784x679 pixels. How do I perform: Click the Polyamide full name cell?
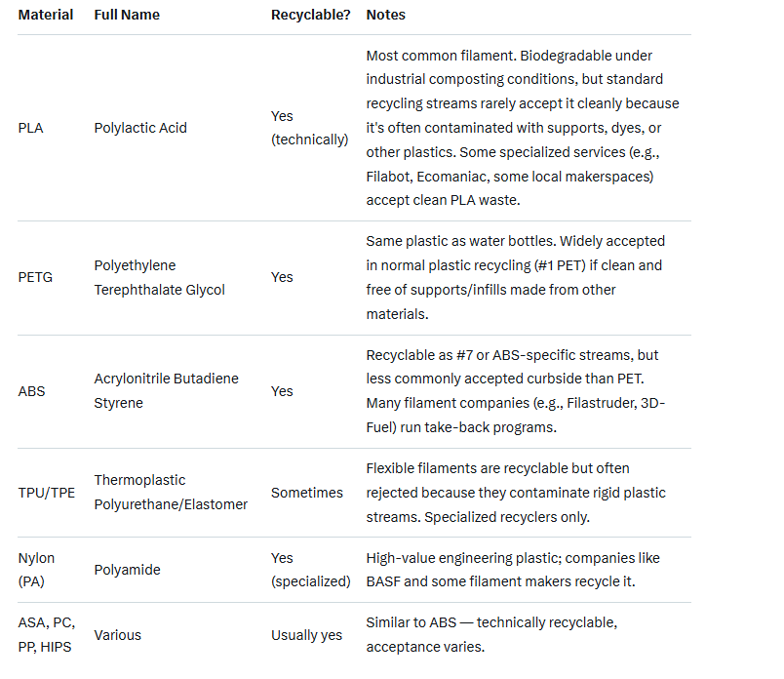tap(127, 570)
